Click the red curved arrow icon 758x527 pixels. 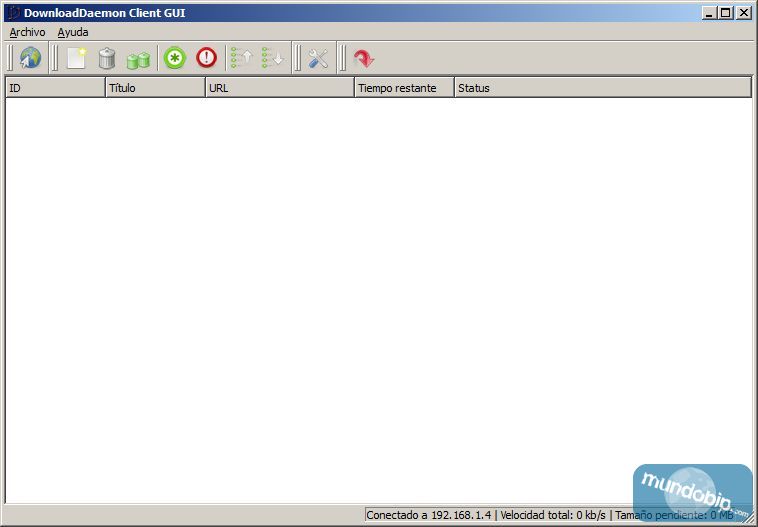364,59
